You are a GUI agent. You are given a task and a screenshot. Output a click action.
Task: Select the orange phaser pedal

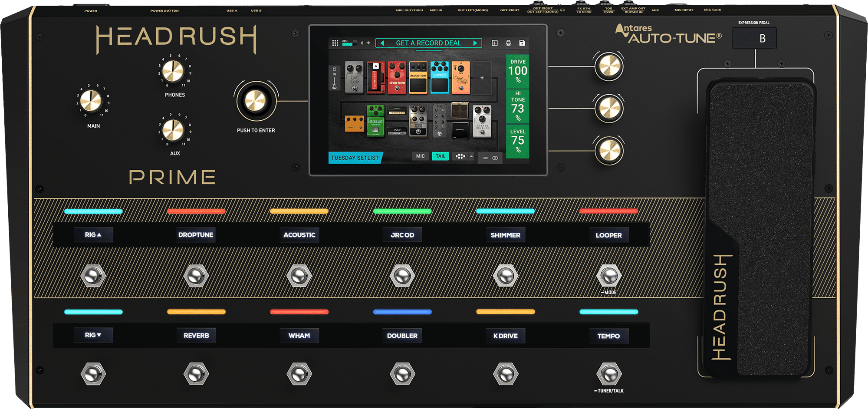pyautogui.click(x=461, y=77)
